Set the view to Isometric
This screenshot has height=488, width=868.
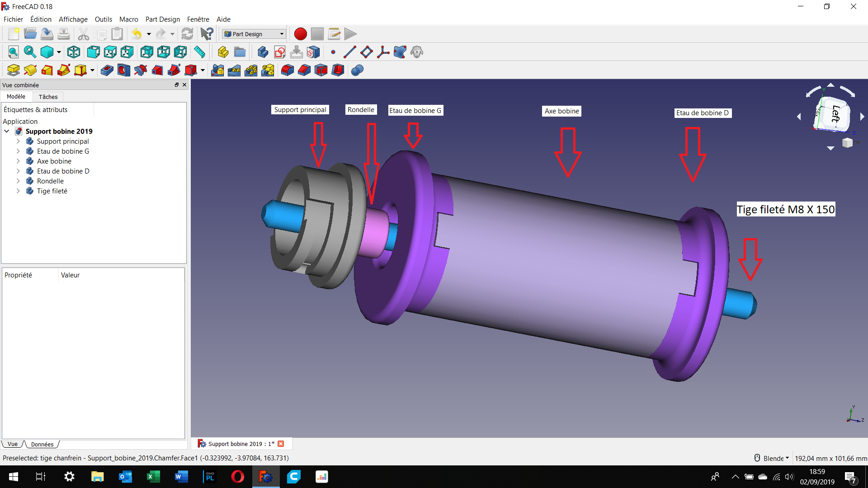[74, 52]
